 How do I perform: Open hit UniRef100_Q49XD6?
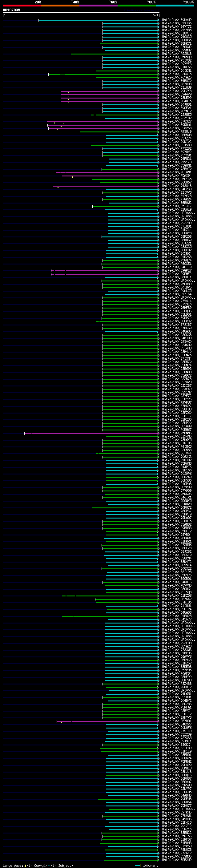coord(177,819)
